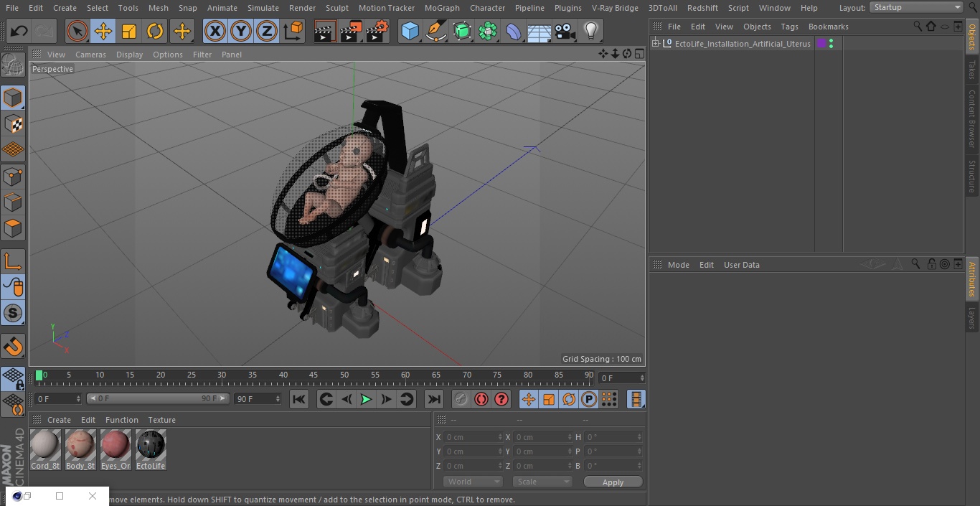Activate the Move tool
The width and height of the screenshot is (980, 506).
pos(103,31)
